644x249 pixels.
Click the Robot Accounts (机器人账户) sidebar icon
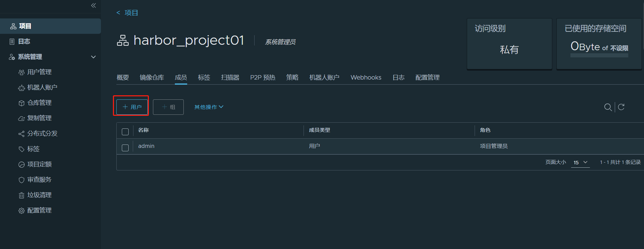(x=22, y=88)
